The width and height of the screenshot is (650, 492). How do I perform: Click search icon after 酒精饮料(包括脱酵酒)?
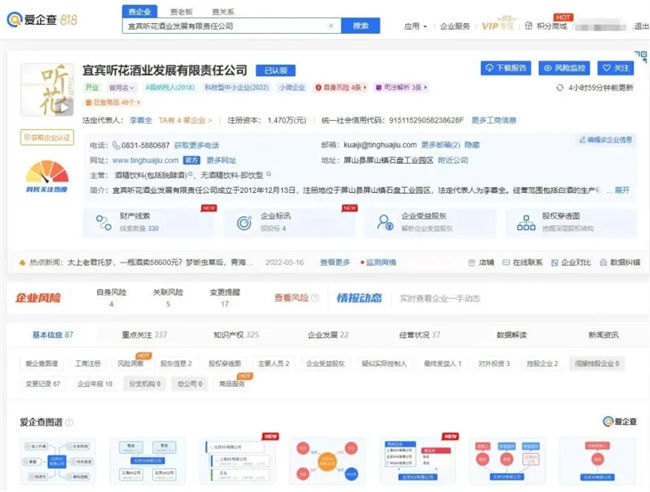[191, 175]
